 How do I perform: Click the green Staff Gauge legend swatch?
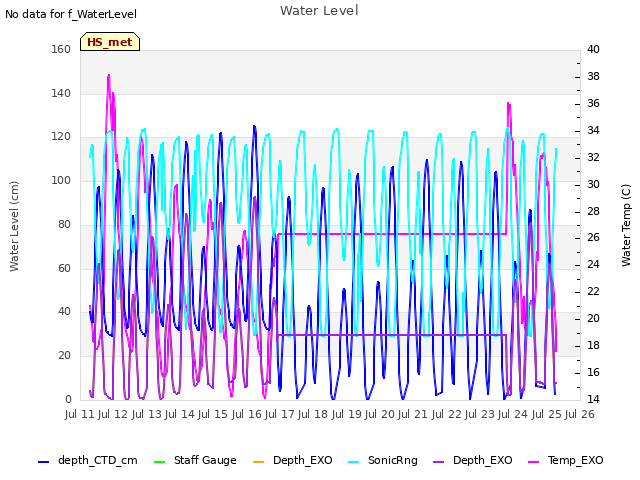[x=159, y=462]
